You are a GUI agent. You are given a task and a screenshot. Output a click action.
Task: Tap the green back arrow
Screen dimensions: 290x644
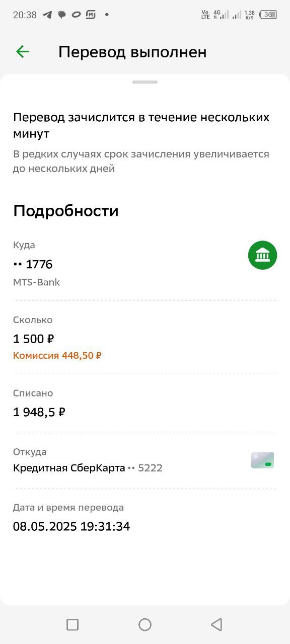click(x=23, y=51)
